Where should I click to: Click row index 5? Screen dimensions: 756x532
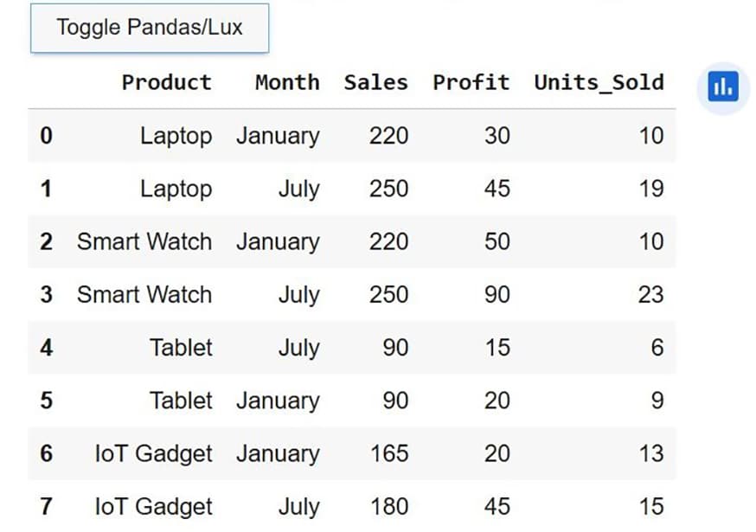coord(46,401)
